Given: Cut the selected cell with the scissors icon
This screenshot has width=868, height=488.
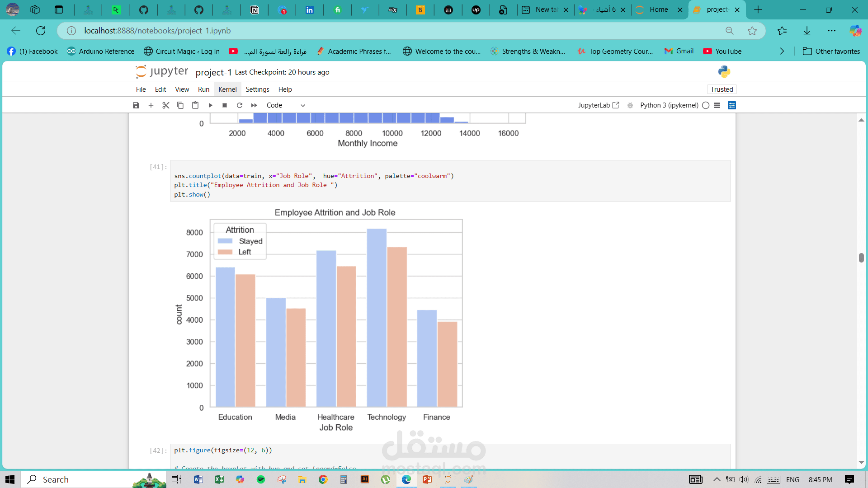Looking at the screenshot, I should coord(166,105).
